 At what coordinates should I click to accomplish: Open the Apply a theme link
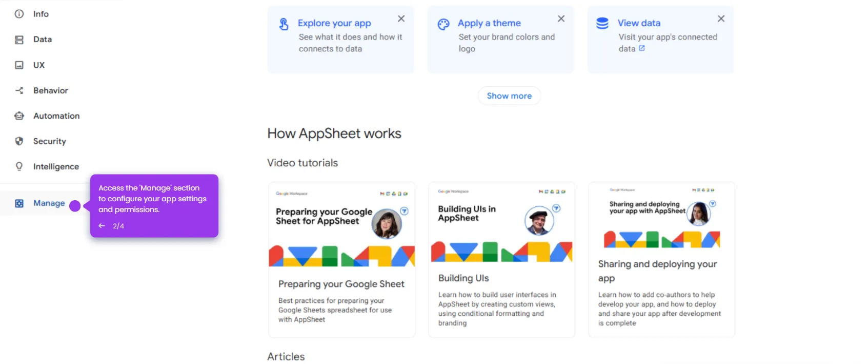(489, 23)
